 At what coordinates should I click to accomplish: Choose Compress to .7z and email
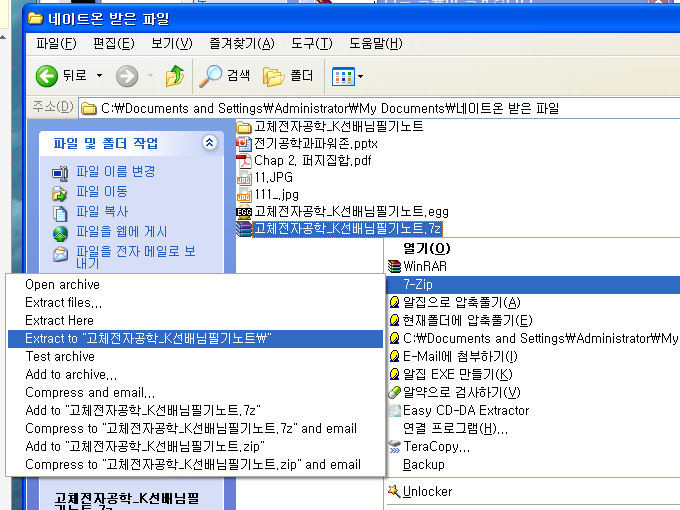tap(195, 428)
